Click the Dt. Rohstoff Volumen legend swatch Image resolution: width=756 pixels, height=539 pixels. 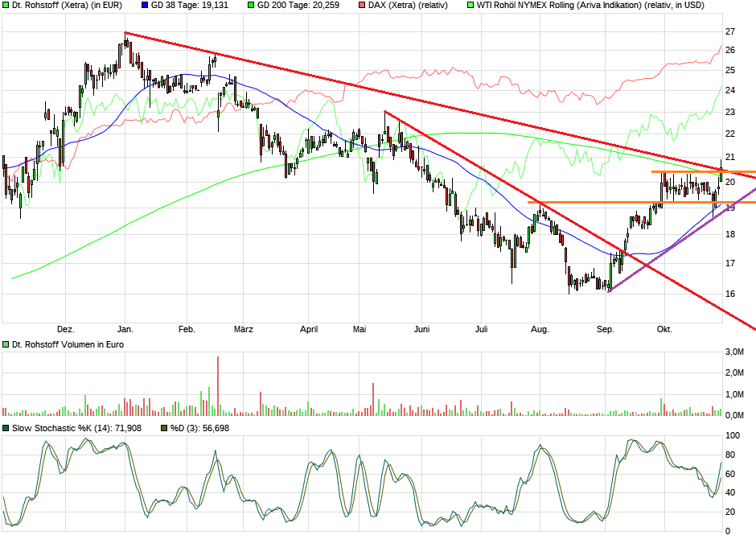click(6, 344)
